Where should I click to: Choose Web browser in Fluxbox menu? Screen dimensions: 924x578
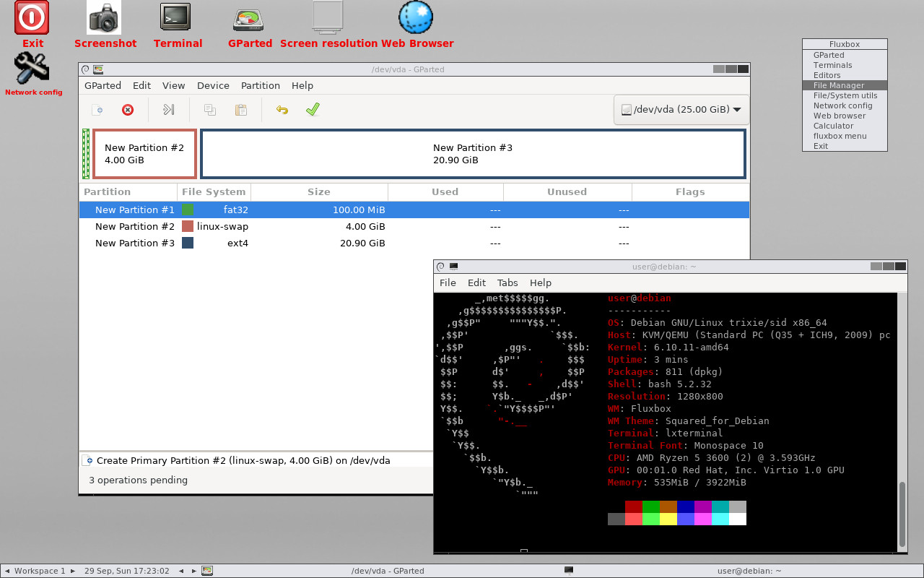(x=845, y=116)
